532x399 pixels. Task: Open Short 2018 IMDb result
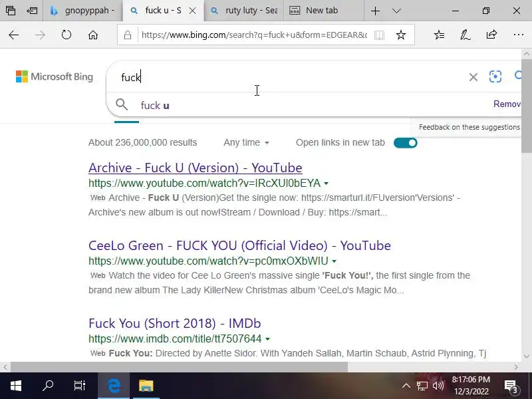click(174, 323)
